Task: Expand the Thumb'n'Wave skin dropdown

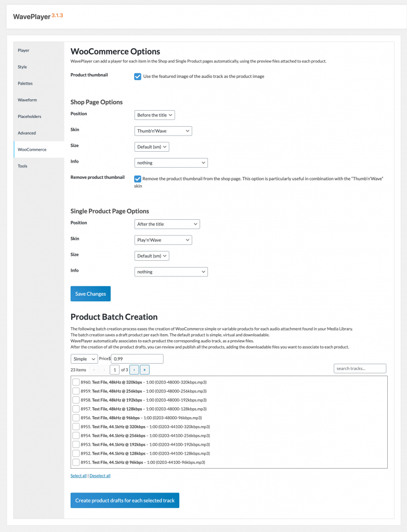Action: [x=163, y=131]
